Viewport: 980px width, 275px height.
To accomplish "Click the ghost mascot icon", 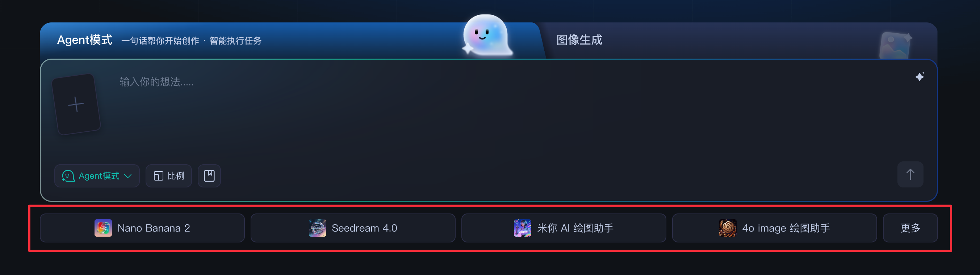I will (487, 35).
